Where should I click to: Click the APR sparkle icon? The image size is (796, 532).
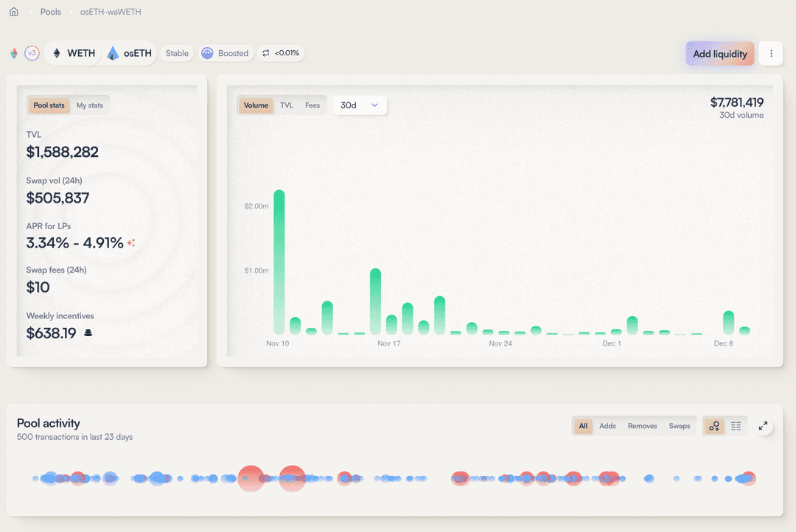131,242
